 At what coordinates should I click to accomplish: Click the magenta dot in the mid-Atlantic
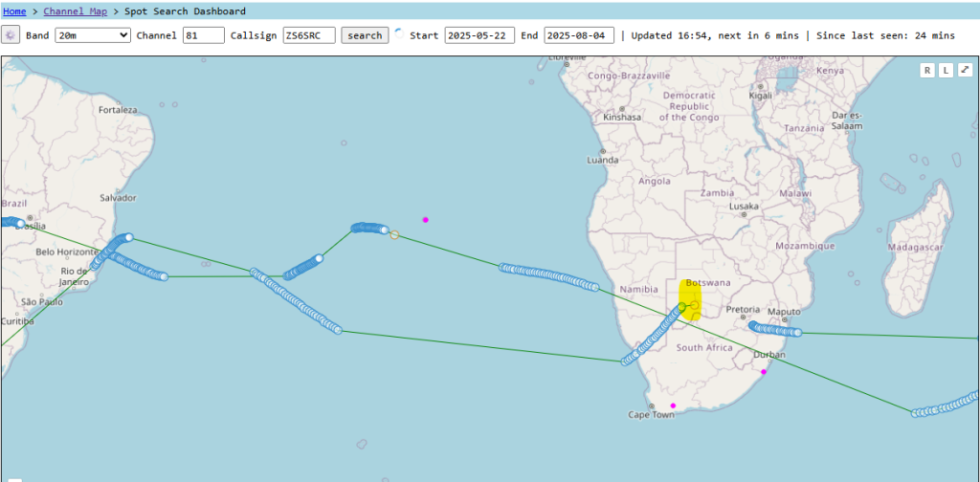click(x=426, y=220)
